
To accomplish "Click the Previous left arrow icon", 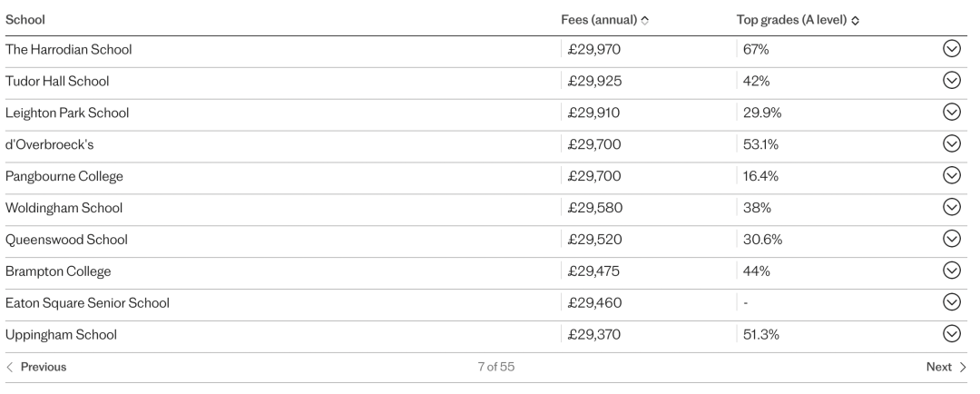I will point(9,367).
